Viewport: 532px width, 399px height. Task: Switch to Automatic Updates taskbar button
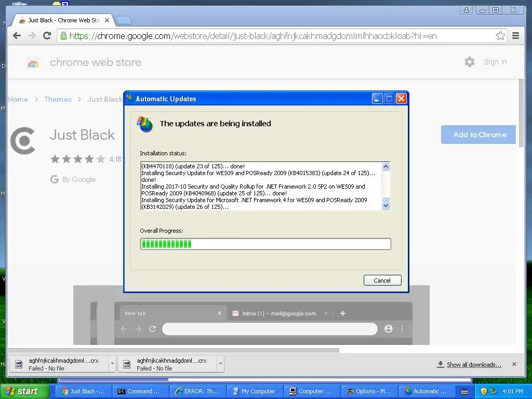(426, 391)
